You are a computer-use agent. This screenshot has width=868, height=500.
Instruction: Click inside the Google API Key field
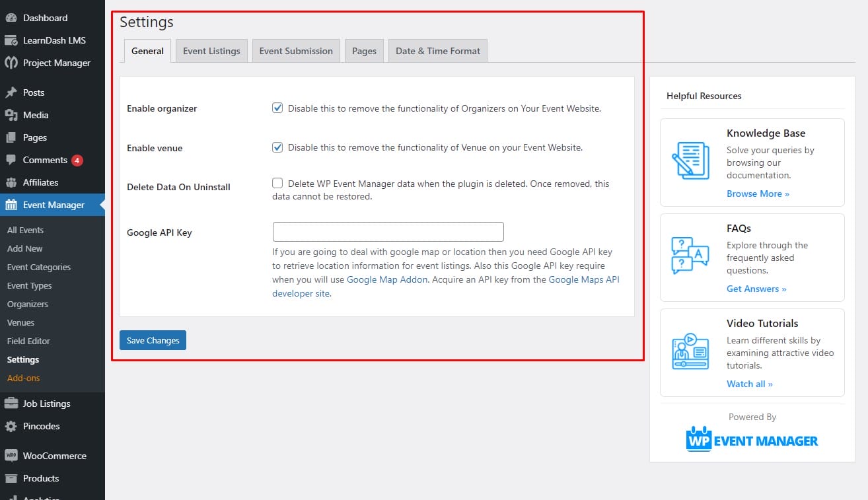pyautogui.click(x=388, y=232)
